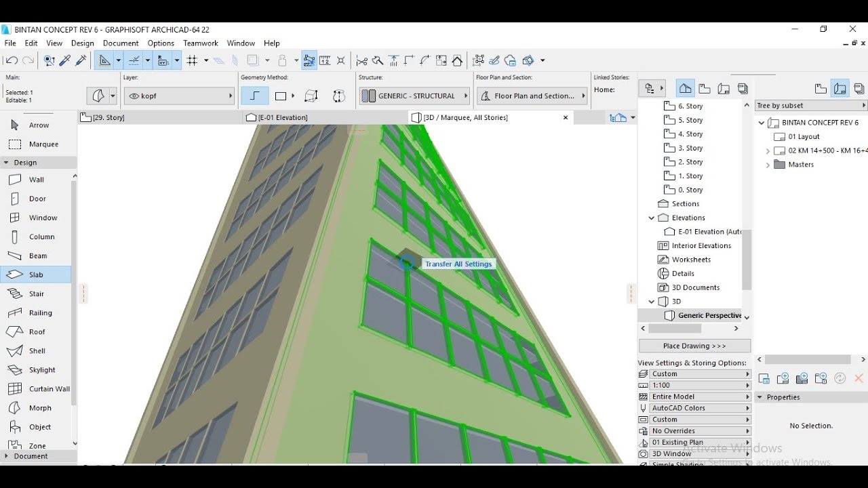The height and width of the screenshot is (488, 868).
Task: Select the rectangular geometry method
Action: 280,96
